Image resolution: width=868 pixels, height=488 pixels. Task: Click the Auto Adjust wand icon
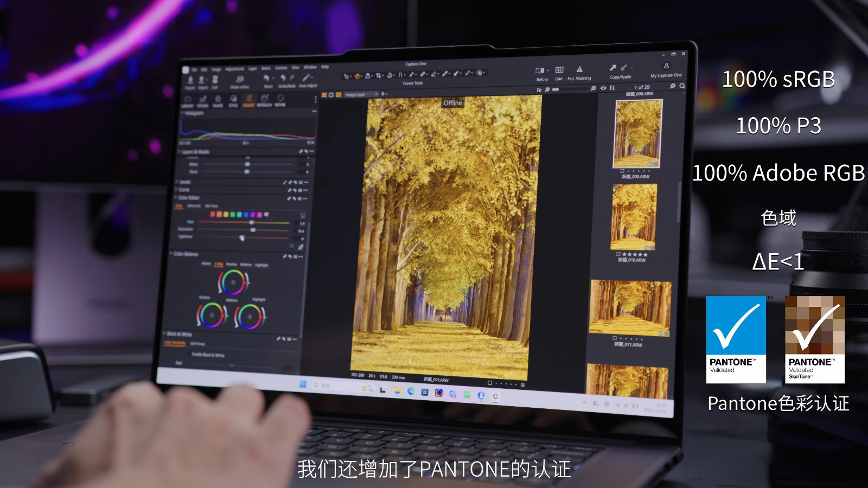pos(307,78)
